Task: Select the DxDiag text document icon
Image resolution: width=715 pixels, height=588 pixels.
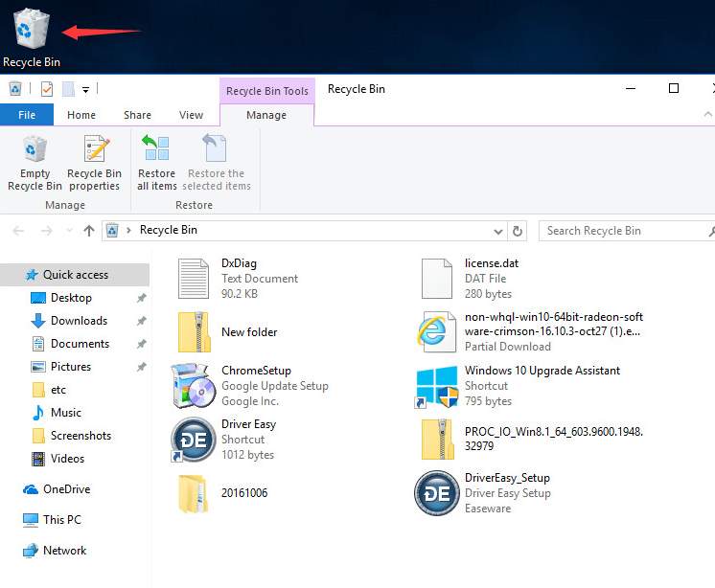Action: tap(194, 279)
